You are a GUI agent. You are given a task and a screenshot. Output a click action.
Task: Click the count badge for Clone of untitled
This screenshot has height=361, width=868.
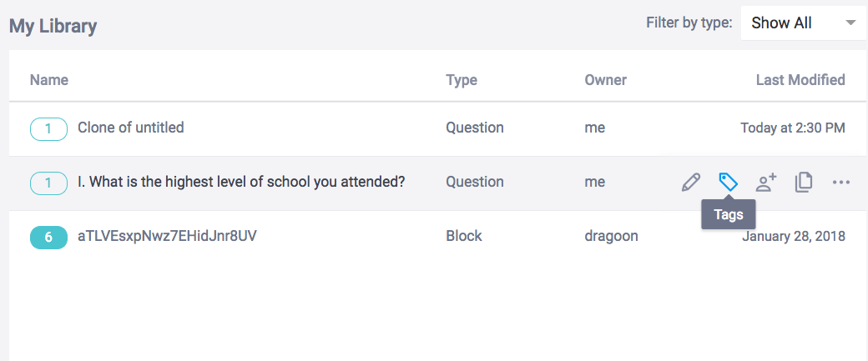pos(48,128)
